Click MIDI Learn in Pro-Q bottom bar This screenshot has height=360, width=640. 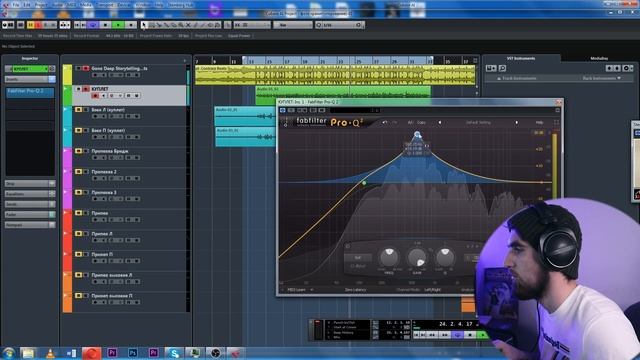pos(297,290)
